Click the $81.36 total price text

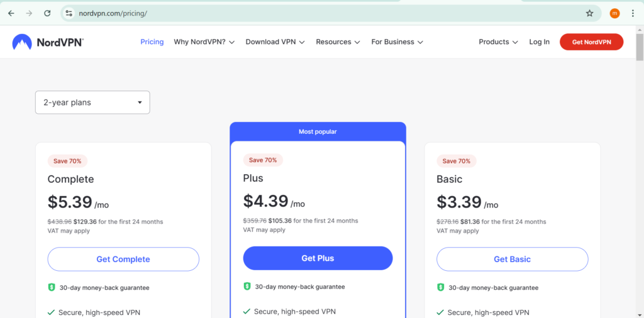(x=470, y=222)
